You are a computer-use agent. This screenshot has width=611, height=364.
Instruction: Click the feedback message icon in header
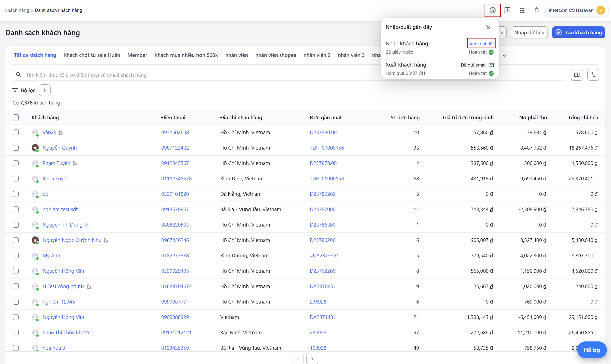[507, 10]
